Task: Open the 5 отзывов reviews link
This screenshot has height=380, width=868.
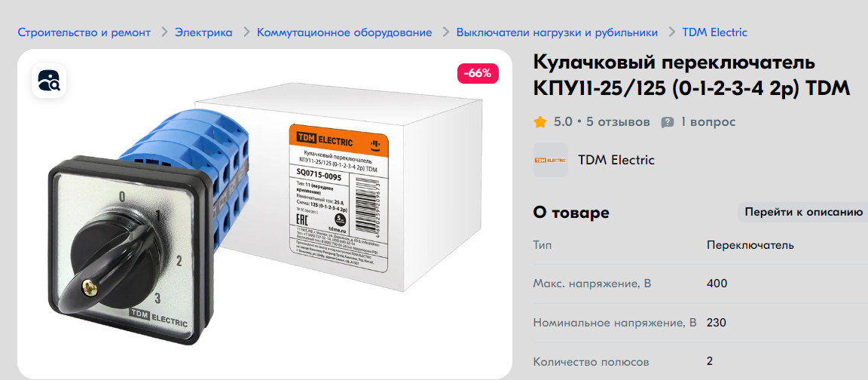Action: 618,122
